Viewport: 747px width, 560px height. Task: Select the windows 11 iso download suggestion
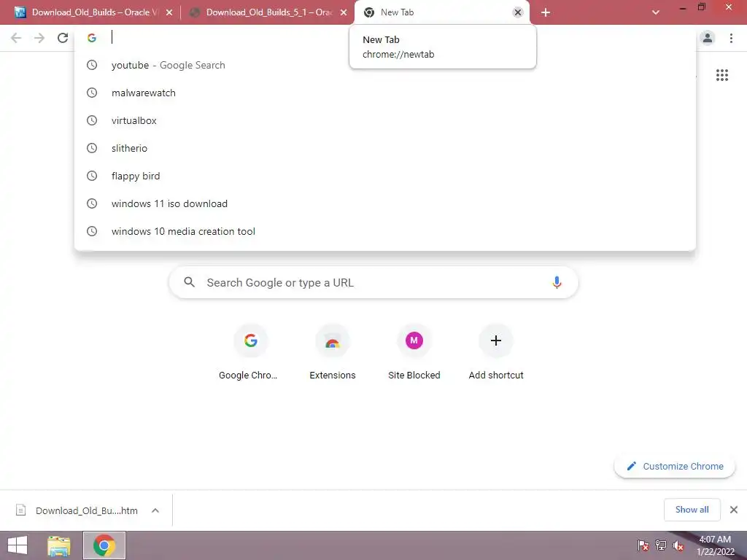coord(385,203)
